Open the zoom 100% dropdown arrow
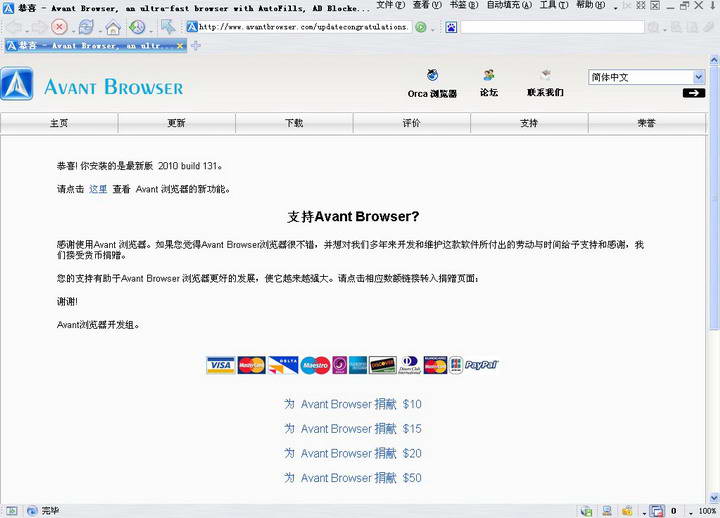This screenshot has height=518, width=720. point(691,512)
